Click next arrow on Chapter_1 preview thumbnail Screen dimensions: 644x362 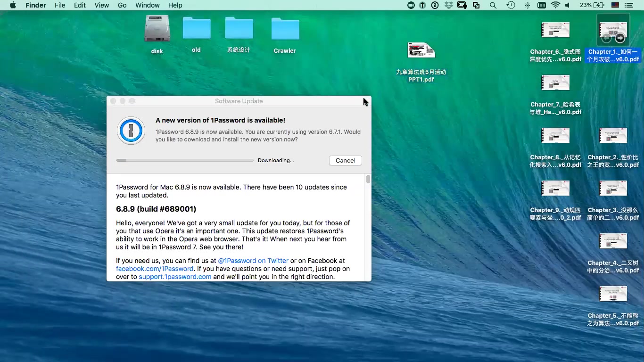[x=620, y=38]
